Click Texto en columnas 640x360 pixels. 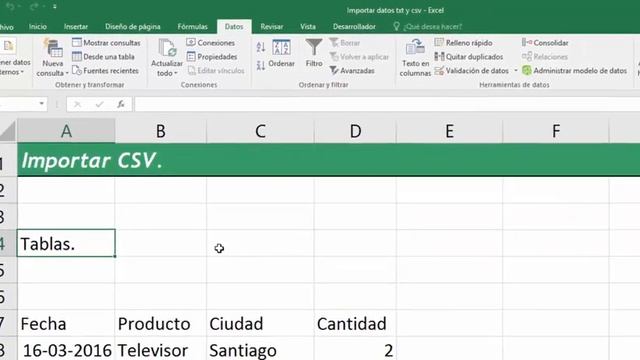click(415, 58)
